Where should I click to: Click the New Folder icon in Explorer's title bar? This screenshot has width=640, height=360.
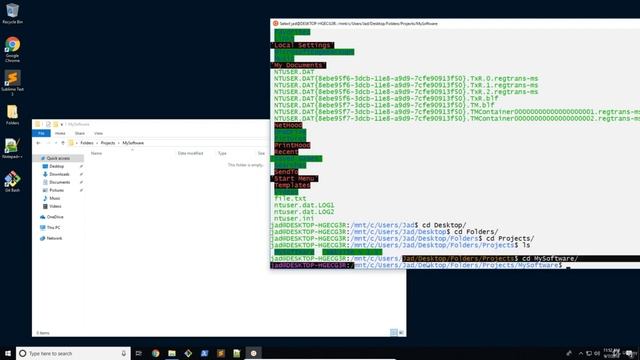[x=55, y=124]
